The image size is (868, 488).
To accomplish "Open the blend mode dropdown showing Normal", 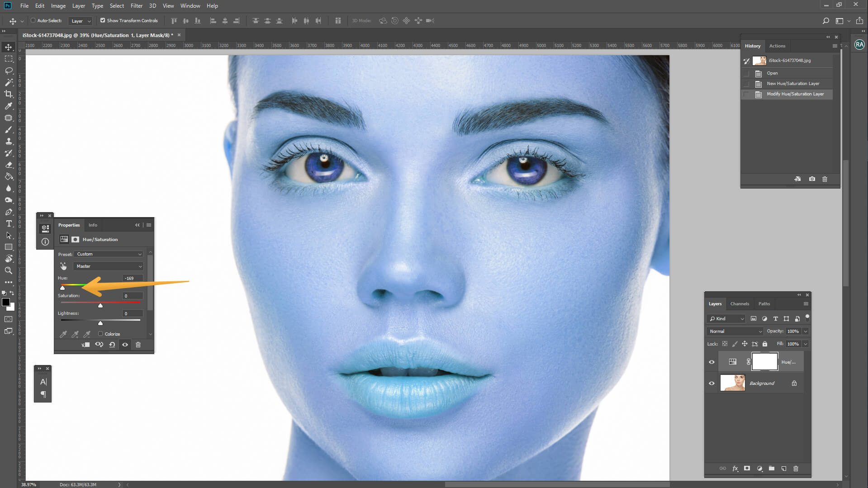I will (x=734, y=331).
